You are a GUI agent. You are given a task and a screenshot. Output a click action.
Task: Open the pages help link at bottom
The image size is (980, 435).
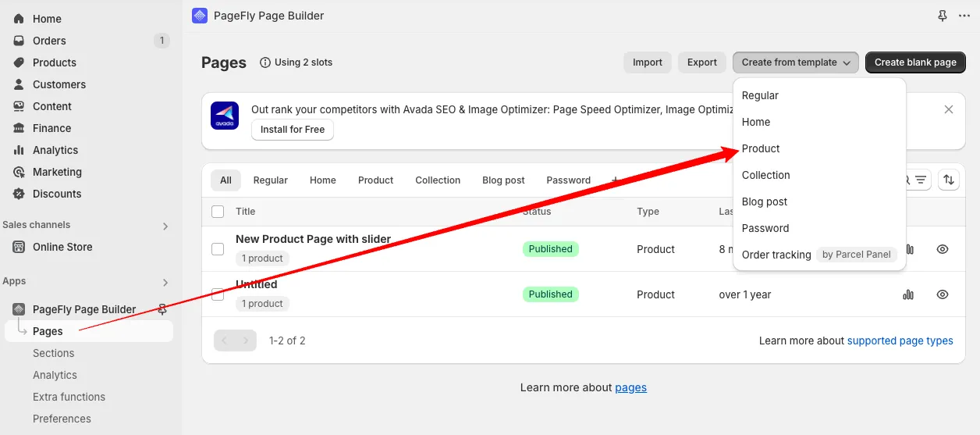[x=630, y=387]
